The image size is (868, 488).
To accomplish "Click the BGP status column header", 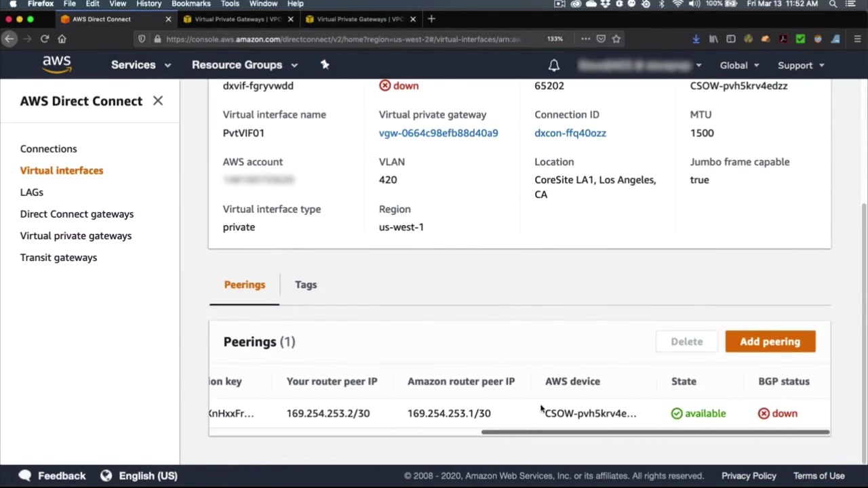I will point(784,381).
